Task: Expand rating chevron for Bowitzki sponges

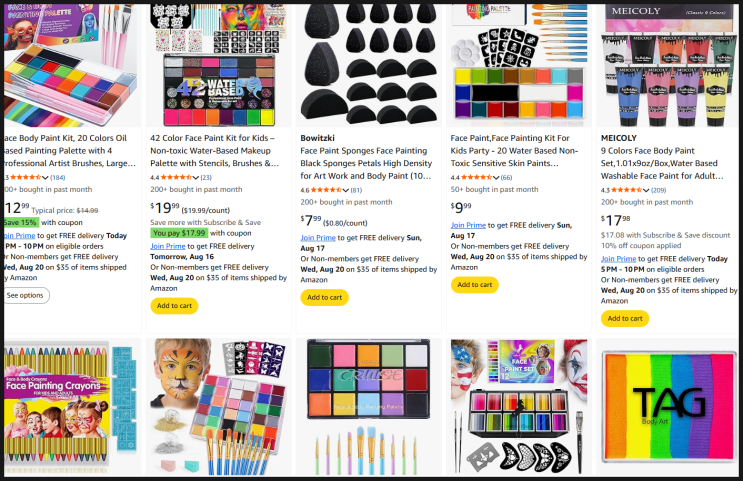Action: [x=345, y=190]
